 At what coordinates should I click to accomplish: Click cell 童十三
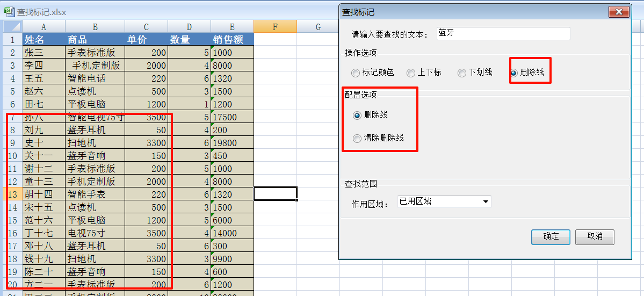pos(44,181)
